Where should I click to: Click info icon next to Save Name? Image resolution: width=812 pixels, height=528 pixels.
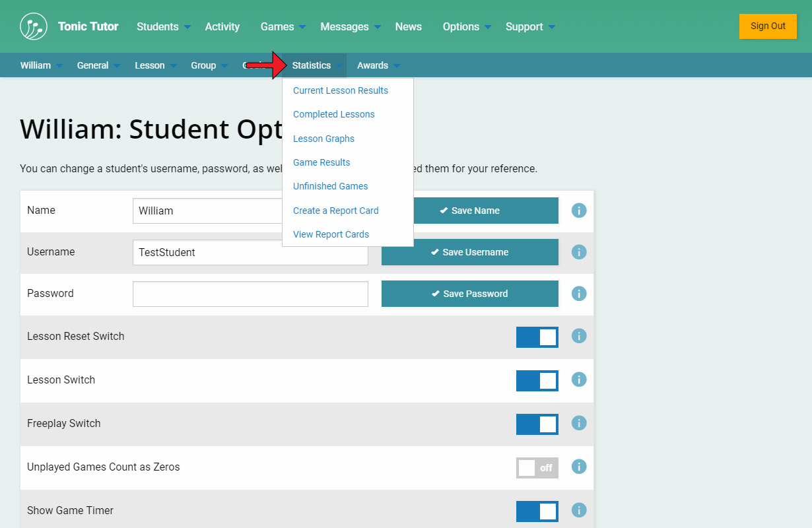[579, 211]
